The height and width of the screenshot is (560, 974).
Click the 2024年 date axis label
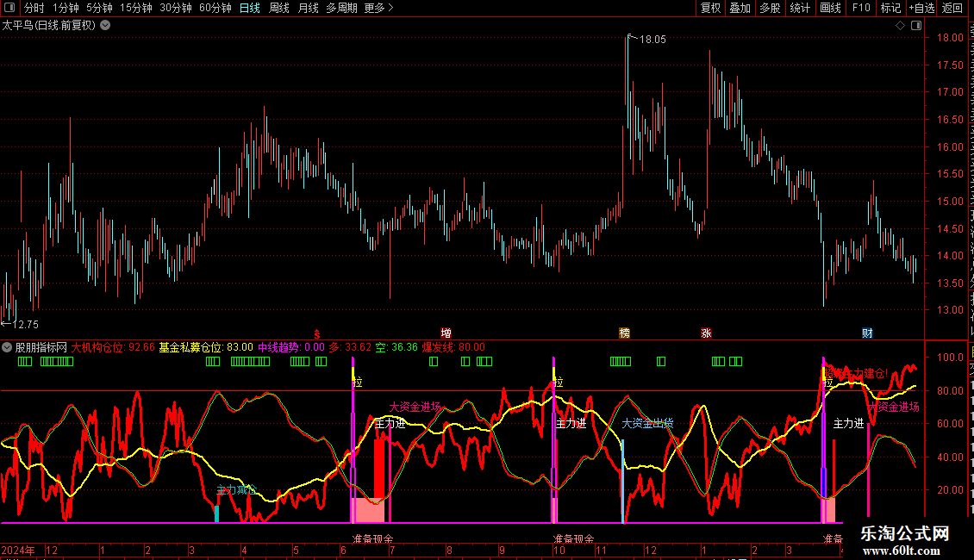(18, 550)
